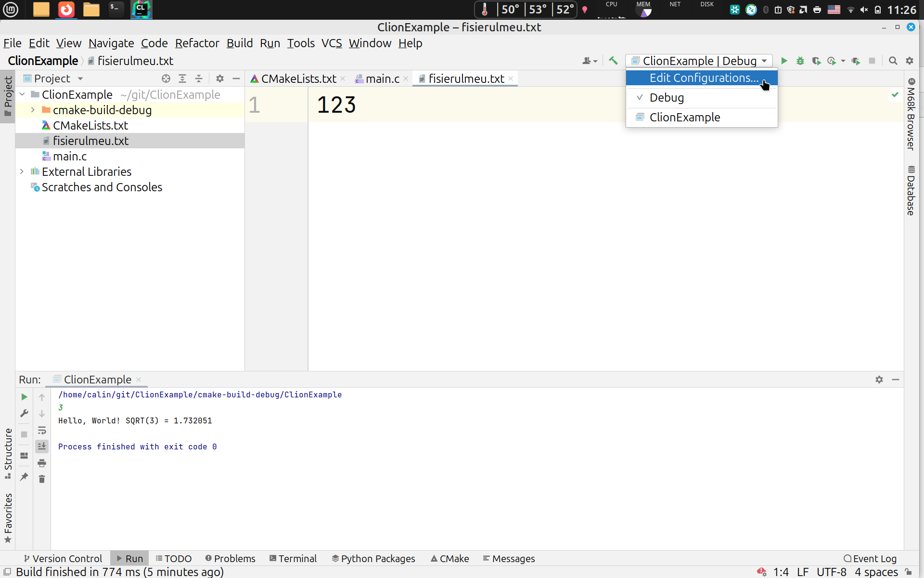Viewport: 924px width, 578px height.
Task: Expand the cmake-build-debug folder
Action: 33,110
